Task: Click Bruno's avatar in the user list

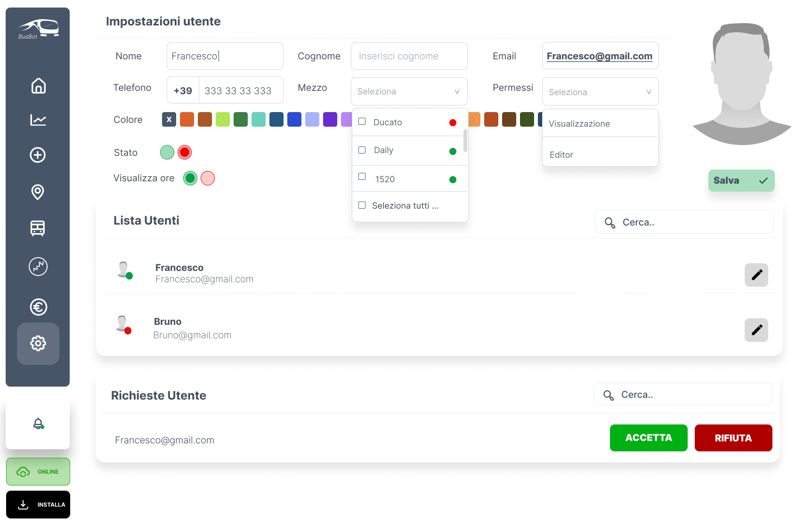Action: click(x=123, y=324)
